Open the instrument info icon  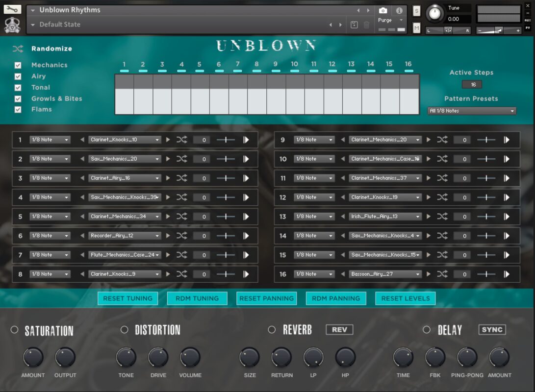tap(399, 10)
